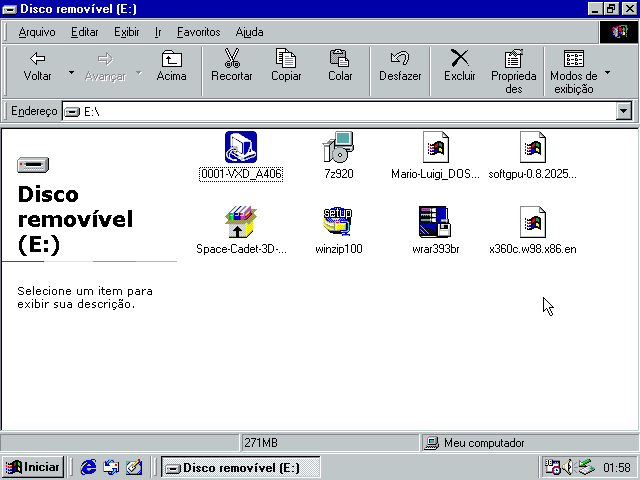Select the x360c.w98.x86.en file icon

coord(532,222)
